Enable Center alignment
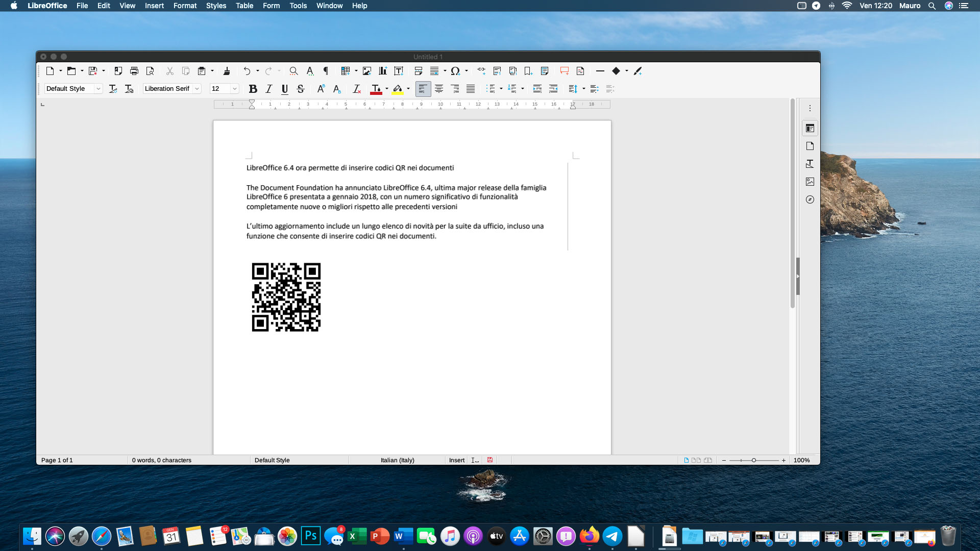The image size is (980, 551). [439, 89]
